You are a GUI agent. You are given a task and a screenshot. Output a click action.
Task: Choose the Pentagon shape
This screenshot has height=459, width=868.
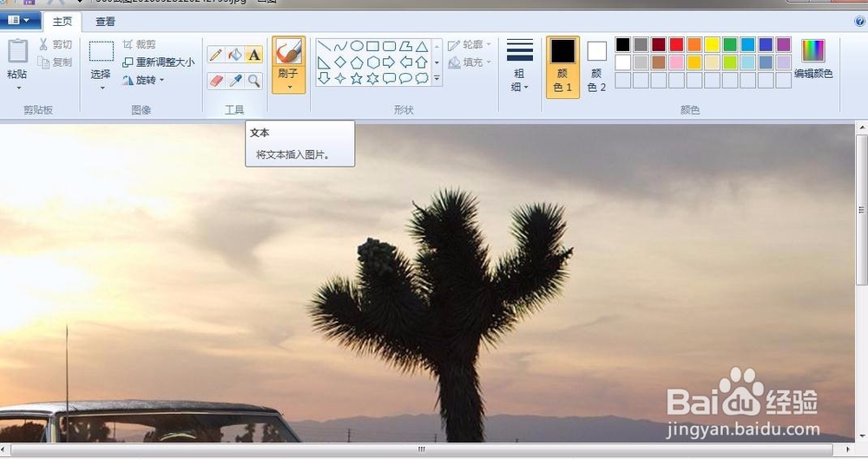(357, 62)
